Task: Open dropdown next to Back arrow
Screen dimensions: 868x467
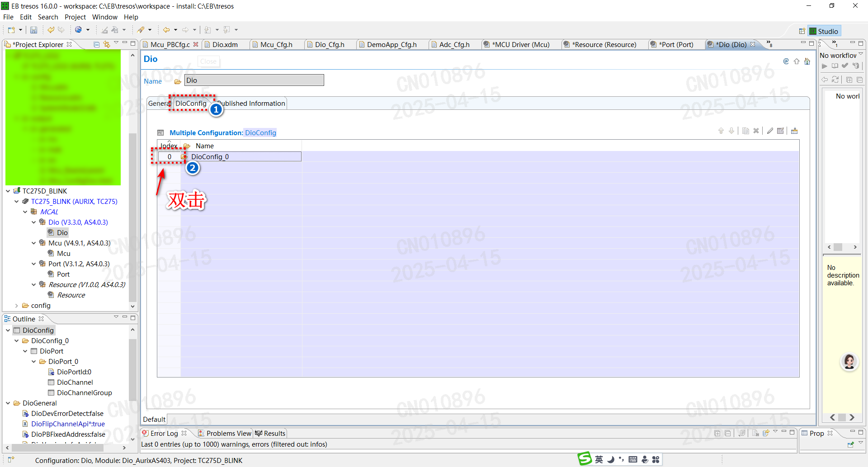Action: pos(175,30)
